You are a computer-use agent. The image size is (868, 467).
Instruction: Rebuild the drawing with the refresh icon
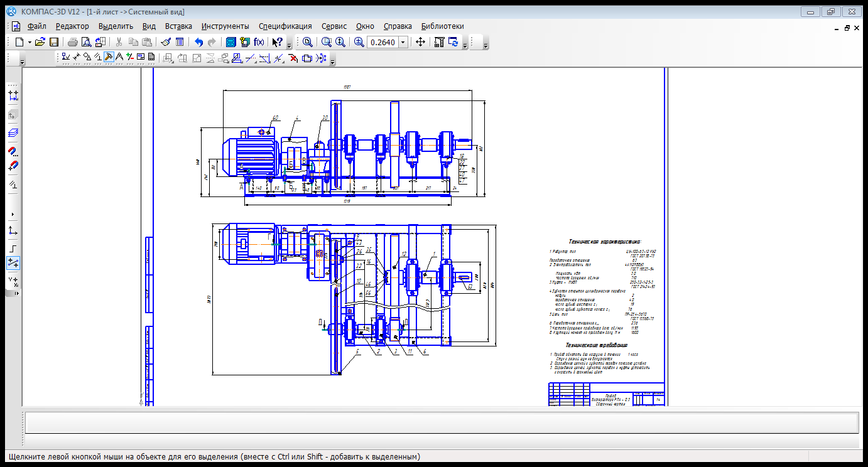453,42
